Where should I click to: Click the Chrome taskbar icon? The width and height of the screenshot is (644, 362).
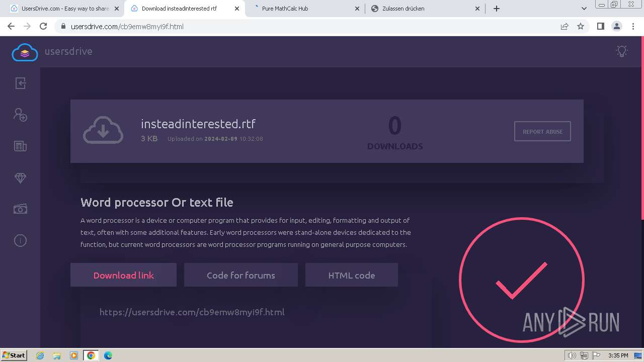91,355
